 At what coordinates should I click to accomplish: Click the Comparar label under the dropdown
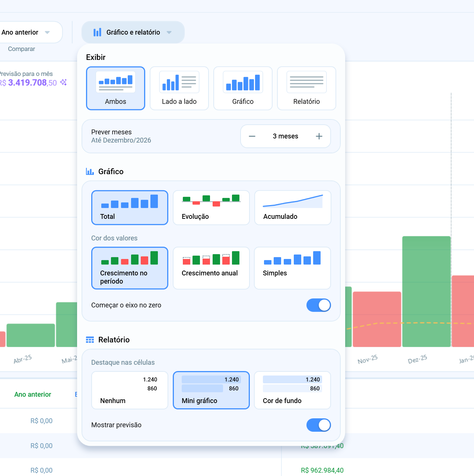[x=22, y=49]
